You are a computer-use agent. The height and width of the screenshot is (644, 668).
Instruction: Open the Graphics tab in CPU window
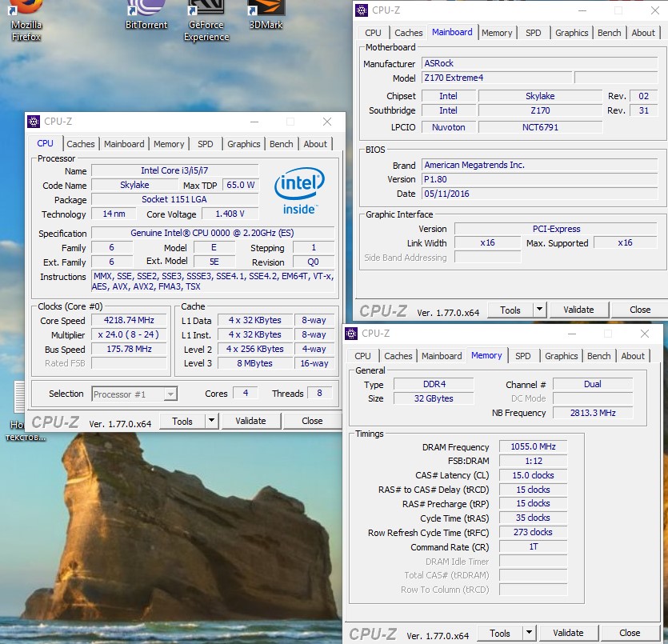click(x=243, y=144)
